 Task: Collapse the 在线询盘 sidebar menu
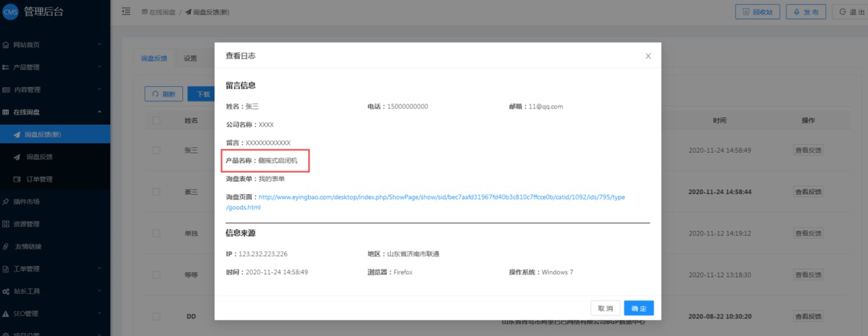pyautogui.click(x=51, y=112)
